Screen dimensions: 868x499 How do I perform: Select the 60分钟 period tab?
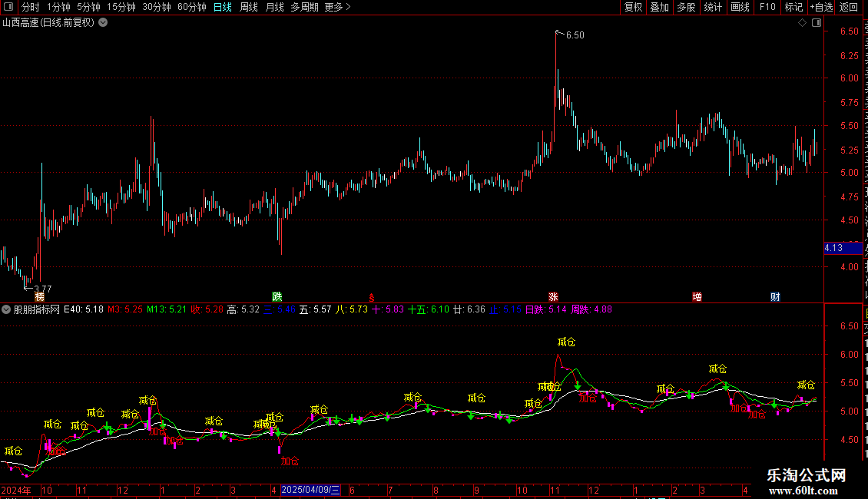(191, 7)
